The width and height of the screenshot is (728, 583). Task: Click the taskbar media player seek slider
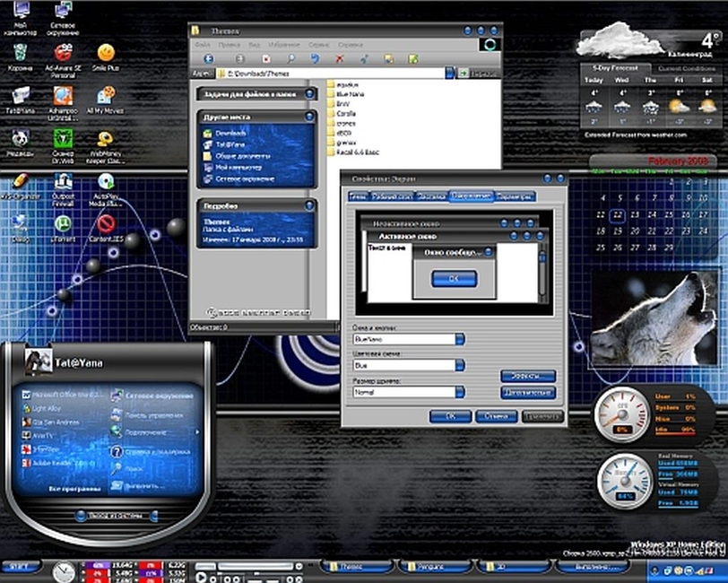coord(256,567)
